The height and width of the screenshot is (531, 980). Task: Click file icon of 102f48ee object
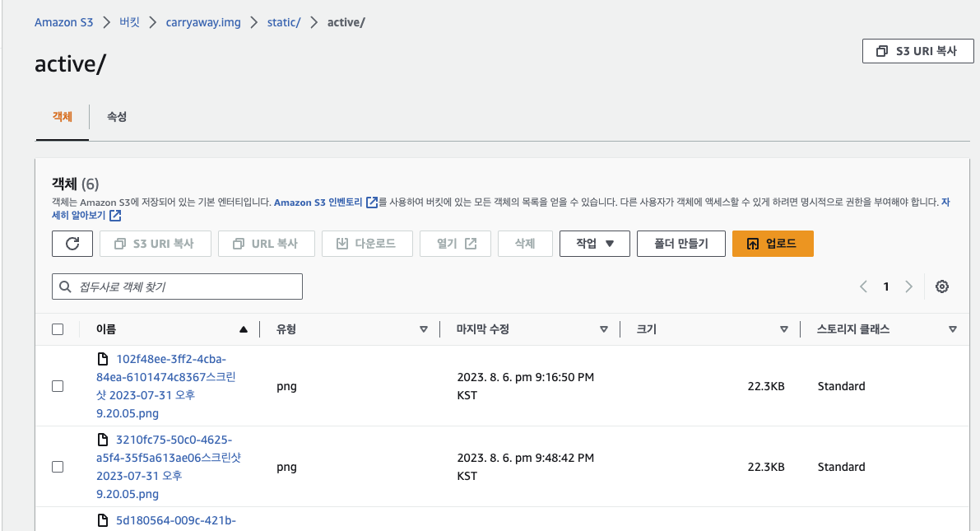tap(103, 359)
